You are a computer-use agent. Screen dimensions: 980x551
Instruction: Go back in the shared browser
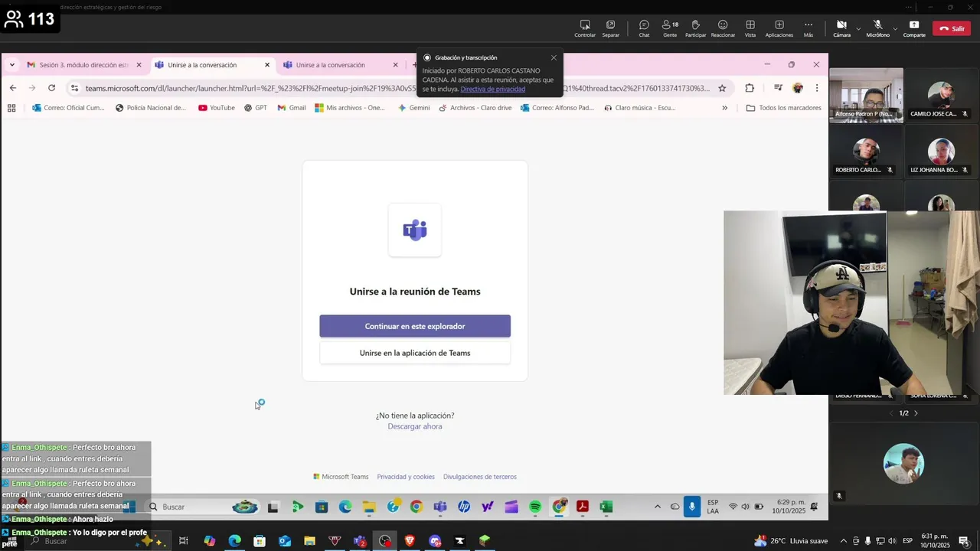[x=13, y=88]
